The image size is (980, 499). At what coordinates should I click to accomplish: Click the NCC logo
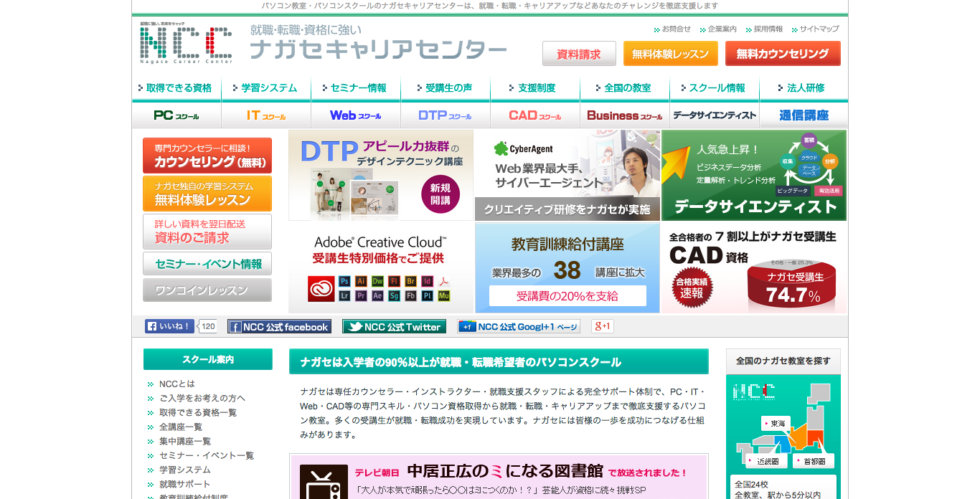click(187, 43)
